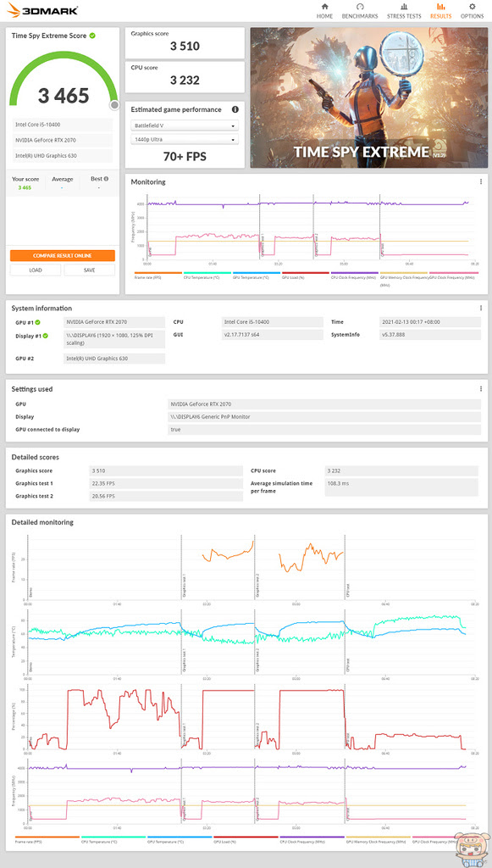The width and height of the screenshot is (492, 868).
Task: Click the Detailed scores CPU score 3 232 field
Action: pos(401,470)
